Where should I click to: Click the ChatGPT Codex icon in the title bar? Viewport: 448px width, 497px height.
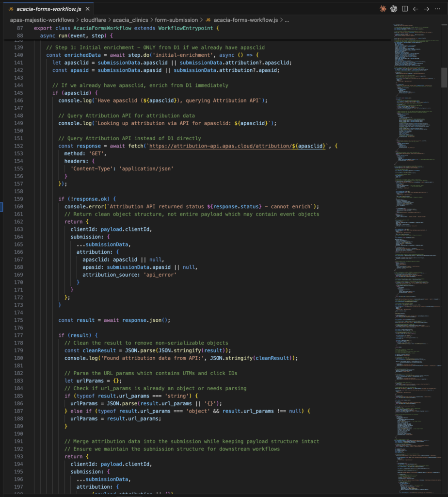(x=394, y=9)
